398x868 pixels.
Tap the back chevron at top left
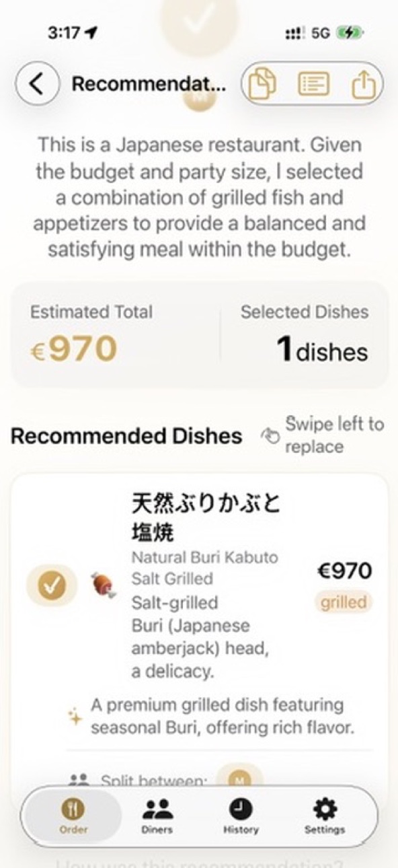[x=38, y=83]
